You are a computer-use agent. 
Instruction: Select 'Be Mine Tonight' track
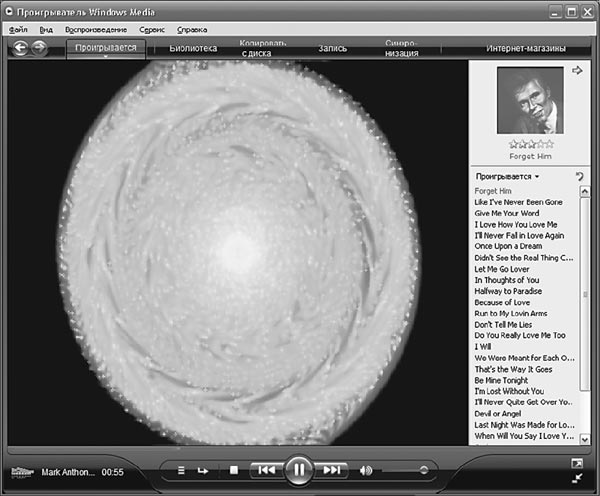pyautogui.click(x=501, y=380)
